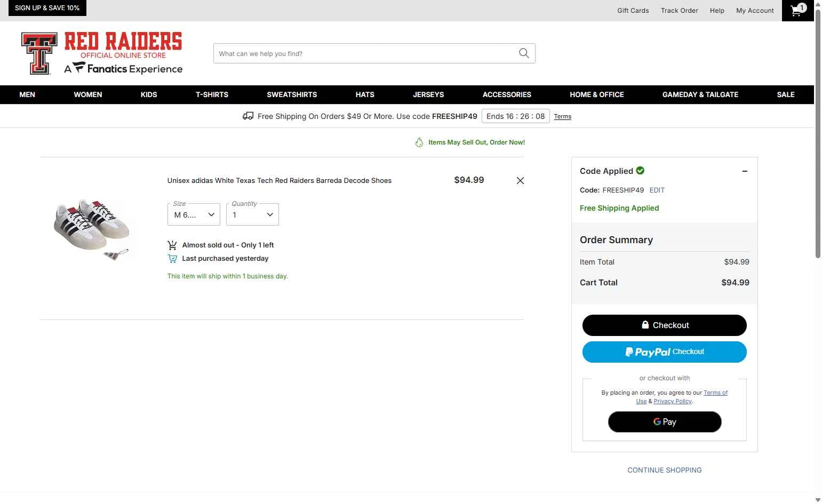Open the Size dropdown
The image size is (822, 504).
click(x=194, y=214)
